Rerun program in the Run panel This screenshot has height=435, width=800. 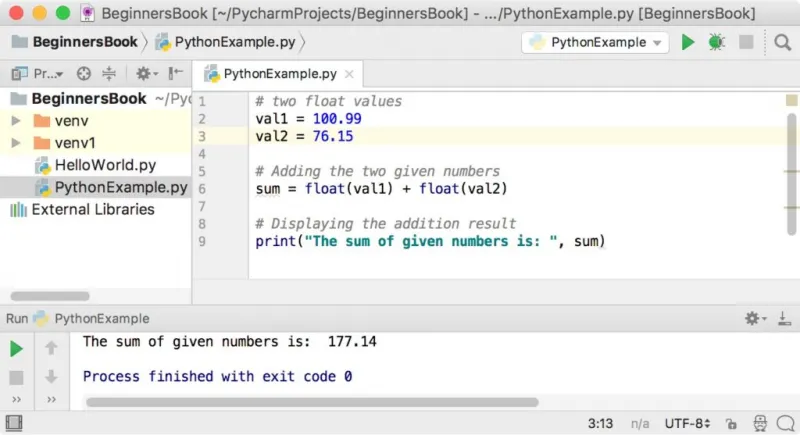16,349
